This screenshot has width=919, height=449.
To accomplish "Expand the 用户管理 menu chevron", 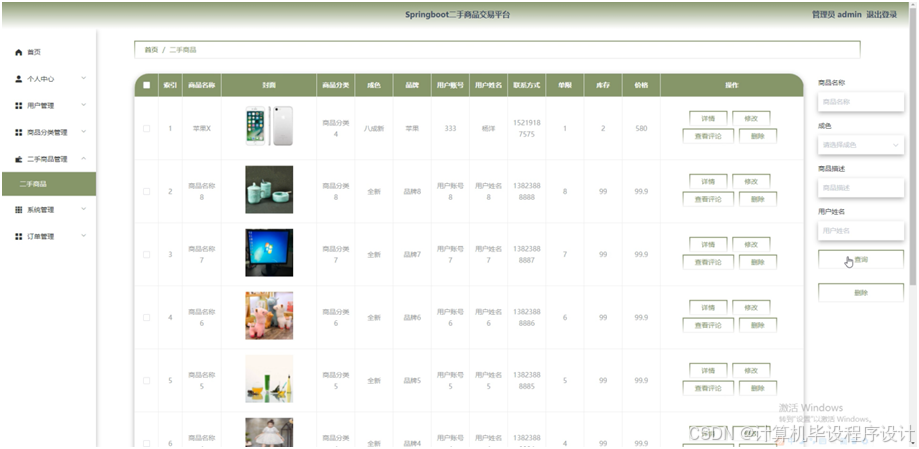I will [x=83, y=105].
